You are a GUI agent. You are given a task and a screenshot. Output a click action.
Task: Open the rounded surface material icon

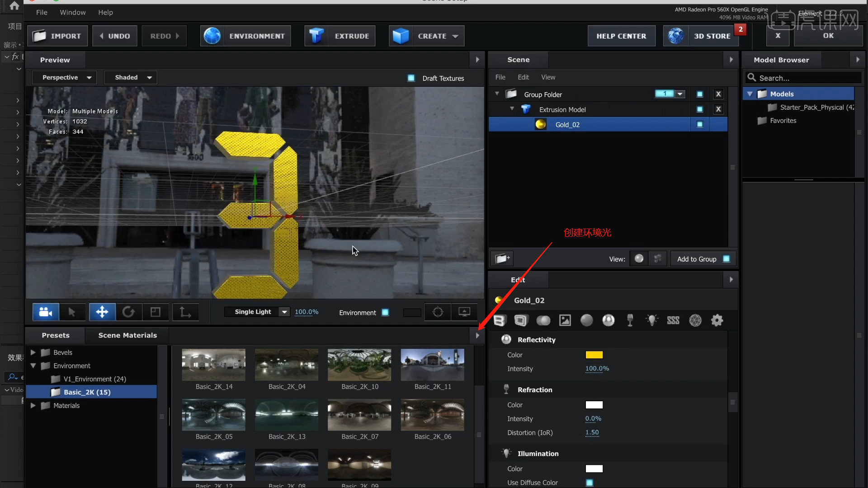click(543, 320)
